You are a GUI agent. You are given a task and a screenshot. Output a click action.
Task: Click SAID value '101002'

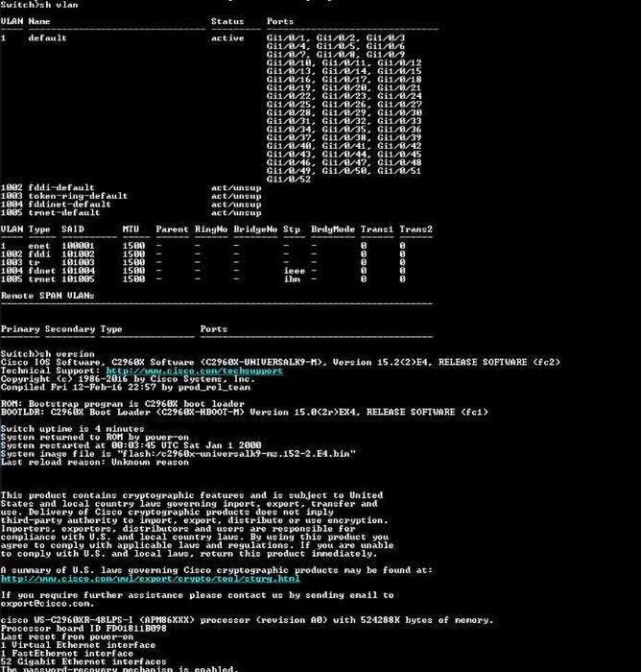[78, 254]
